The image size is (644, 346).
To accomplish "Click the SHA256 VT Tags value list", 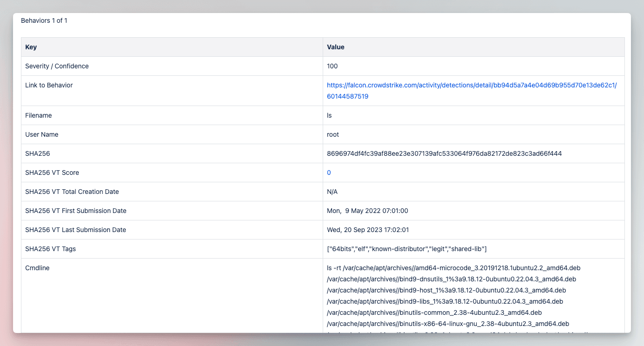I will pyautogui.click(x=407, y=249).
